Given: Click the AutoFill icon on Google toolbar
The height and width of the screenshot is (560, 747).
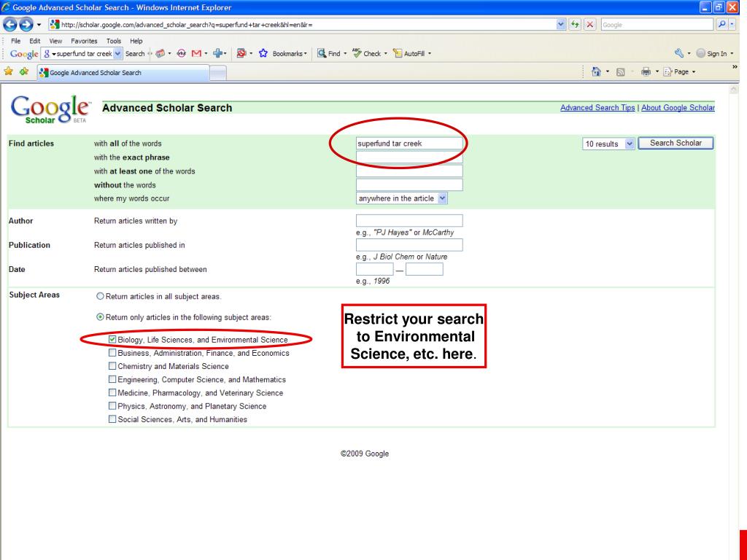Looking at the screenshot, I should (x=398, y=54).
